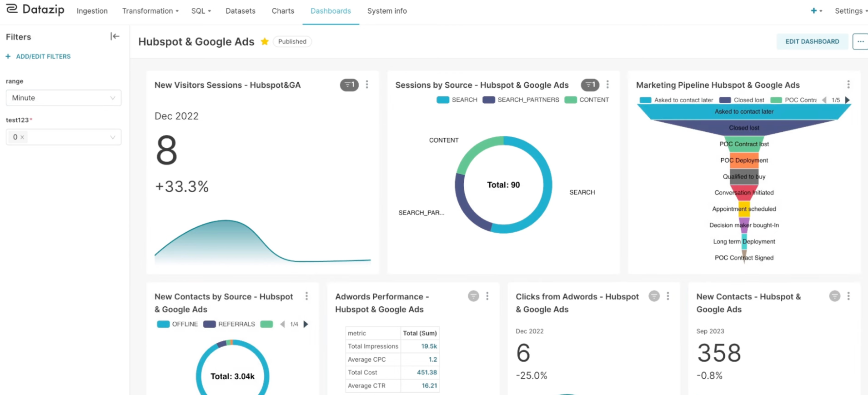Open dashboard more-options ellipsis button
Viewport: 868px width, 395px height.
(860, 41)
